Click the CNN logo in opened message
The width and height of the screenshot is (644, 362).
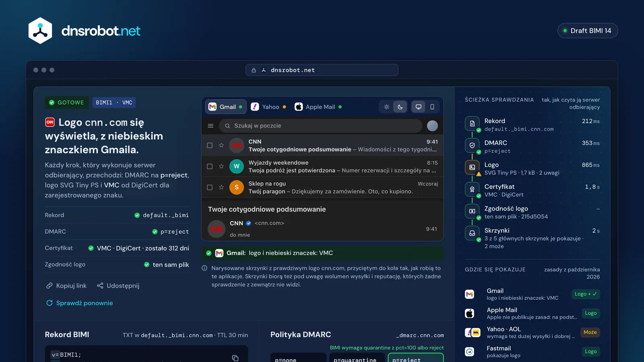[217, 229]
